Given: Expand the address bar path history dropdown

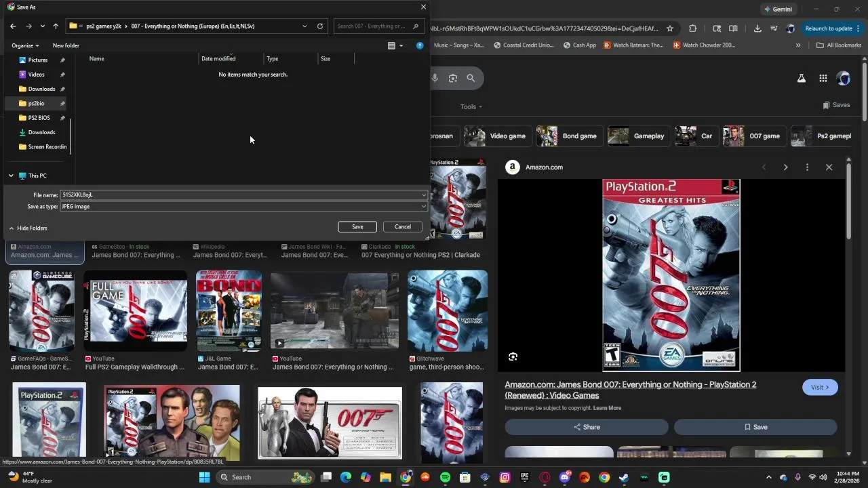Looking at the screenshot, I should [304, 26].
